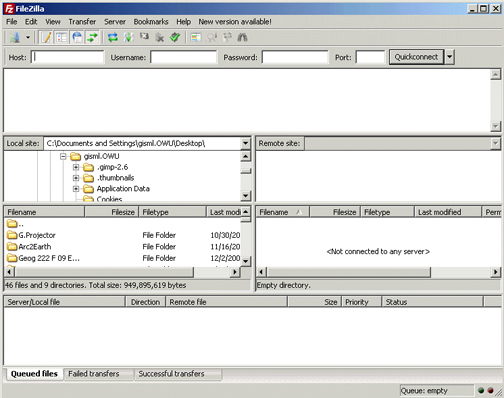Sort local files by Filename column

[44, 212]
